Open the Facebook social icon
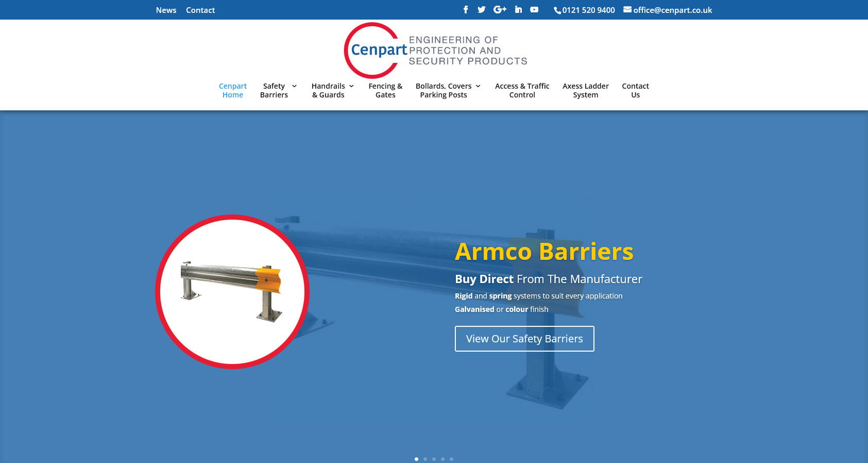Screen dimensions: 868x463 tap(466, 9)
